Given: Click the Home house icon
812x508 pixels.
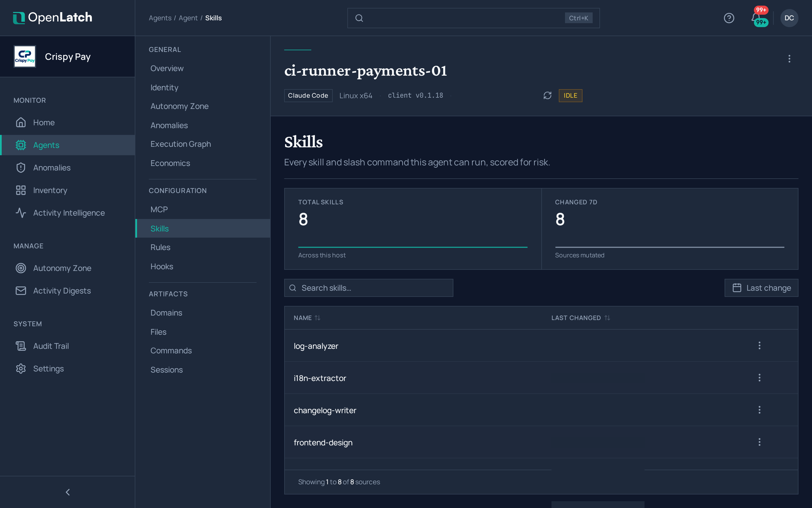Looking at the screenshot, I should point(21,122).
